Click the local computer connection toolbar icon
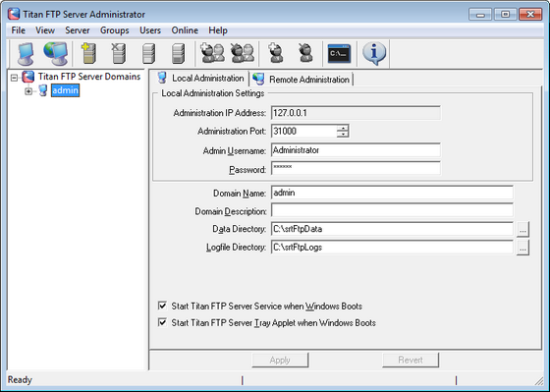 tap(26, 54)
